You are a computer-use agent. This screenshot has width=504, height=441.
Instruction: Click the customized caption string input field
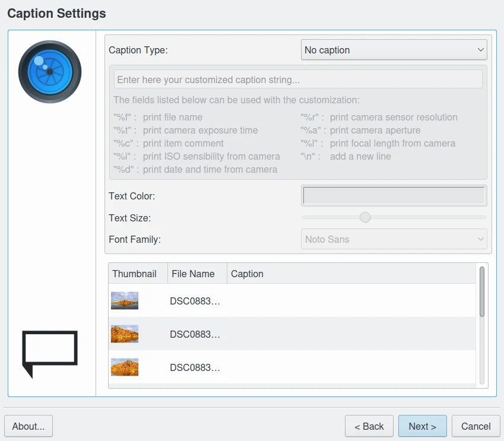pos(298,80)
